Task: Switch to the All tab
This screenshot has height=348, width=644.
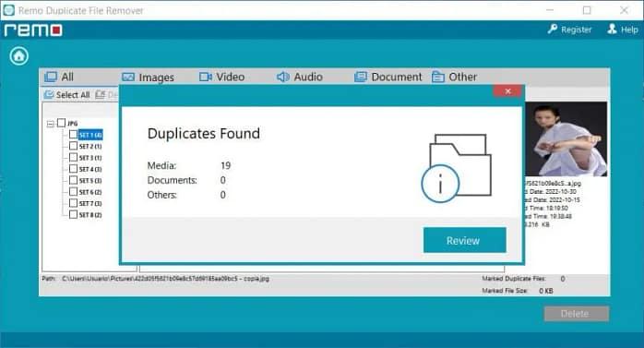Action: [59, 77]
